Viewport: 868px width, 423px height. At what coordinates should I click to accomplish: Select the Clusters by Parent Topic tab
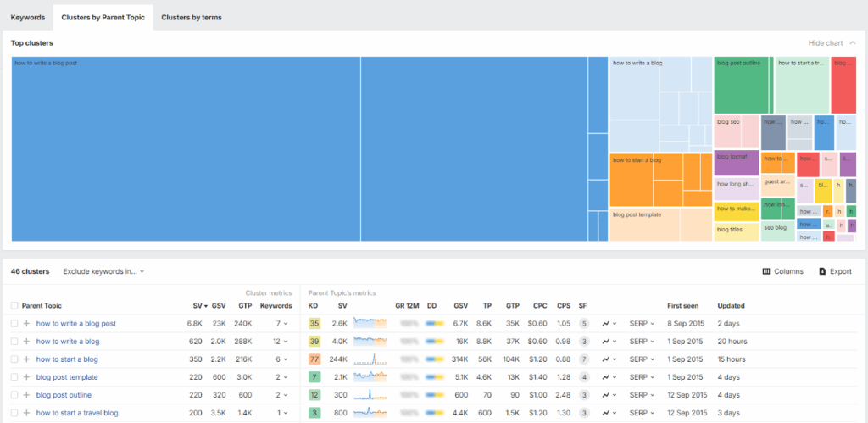point(103,17)
